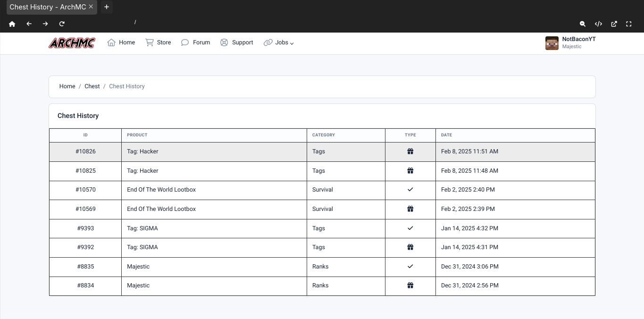
Task: Open Home text in navigation bar
Action: pos(127,42)
